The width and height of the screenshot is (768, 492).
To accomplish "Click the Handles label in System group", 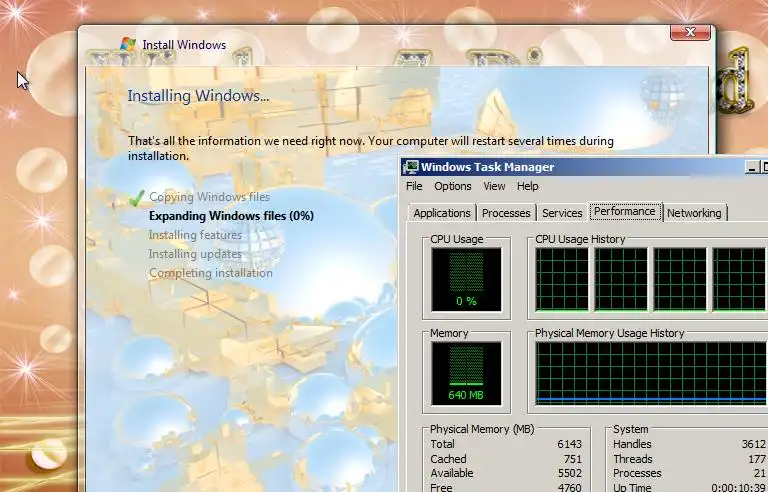I will coord(632,444).
